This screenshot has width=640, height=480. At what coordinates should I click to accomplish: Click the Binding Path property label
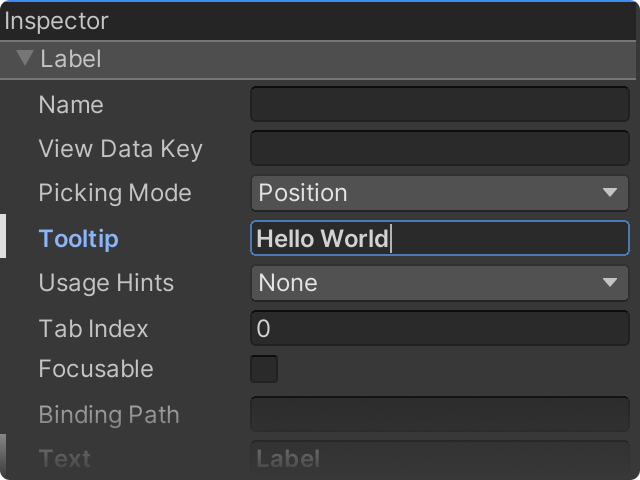109,414
